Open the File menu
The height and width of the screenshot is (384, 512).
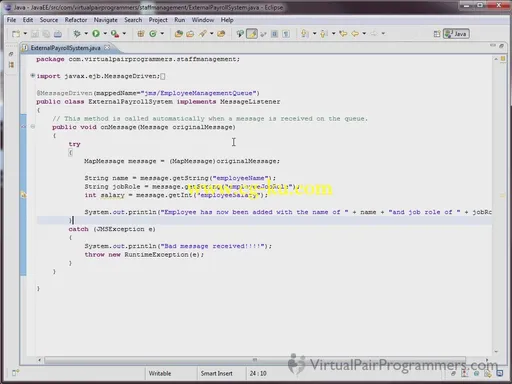coord(11,20)
